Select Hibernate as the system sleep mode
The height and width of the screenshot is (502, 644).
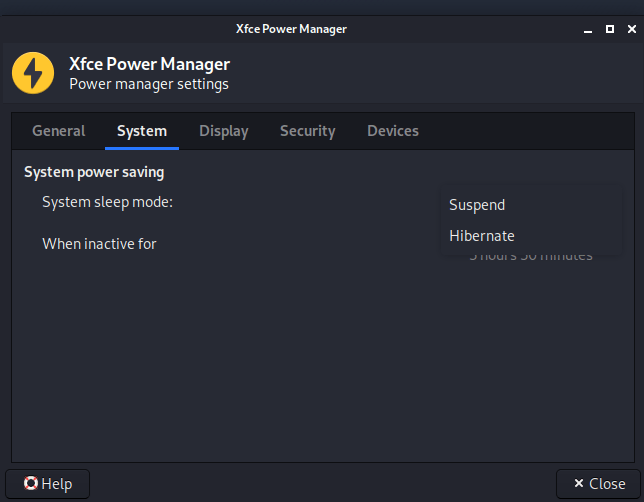(482, 236)
